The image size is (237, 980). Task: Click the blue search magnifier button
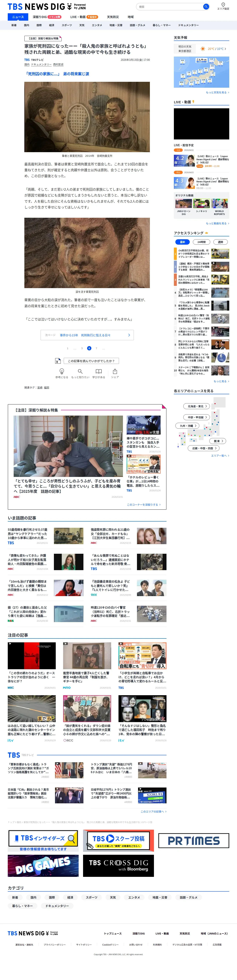pyautogui.click(x=206, y=6)
